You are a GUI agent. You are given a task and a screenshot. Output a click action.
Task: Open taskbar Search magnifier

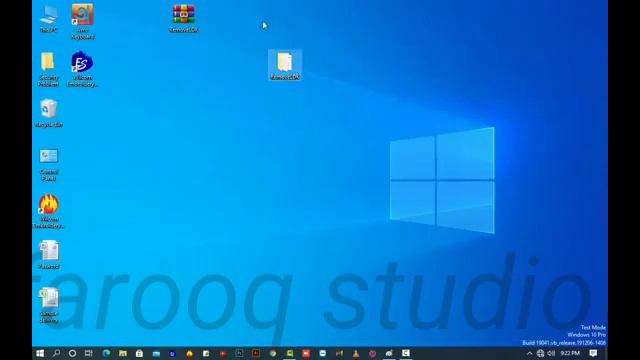tap(56, 353)
